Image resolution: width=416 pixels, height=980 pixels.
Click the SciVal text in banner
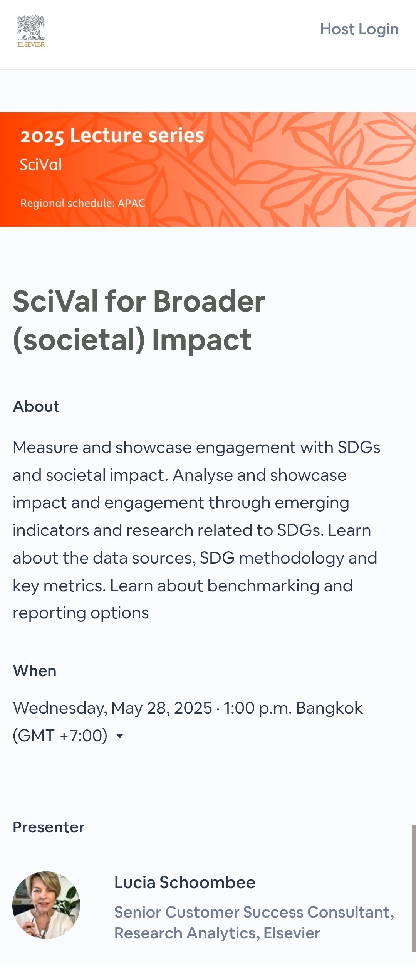click(x=41, y=165)
